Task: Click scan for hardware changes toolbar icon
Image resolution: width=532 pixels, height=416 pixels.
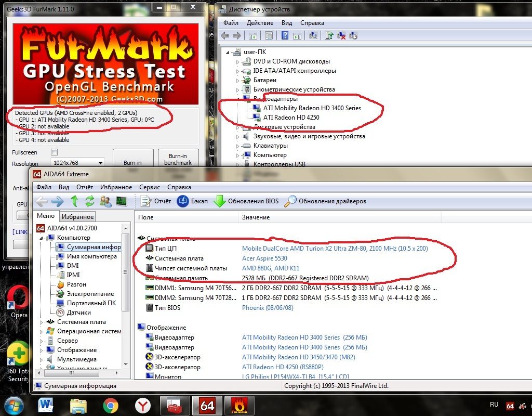Action: (x=313, y=36)
